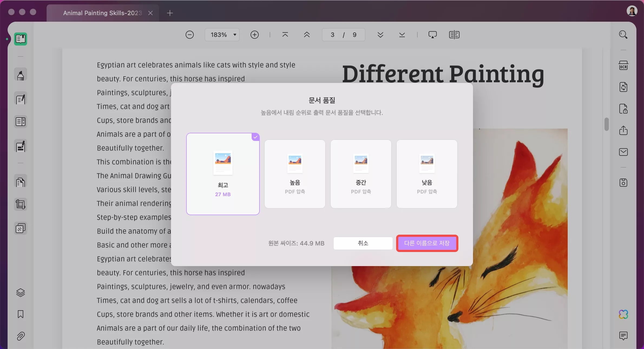Image resolution: width=644 pixels, height=349 pixels.
Task: Open the Watermark and stamp tool
Action: click(x=21, y=228)
